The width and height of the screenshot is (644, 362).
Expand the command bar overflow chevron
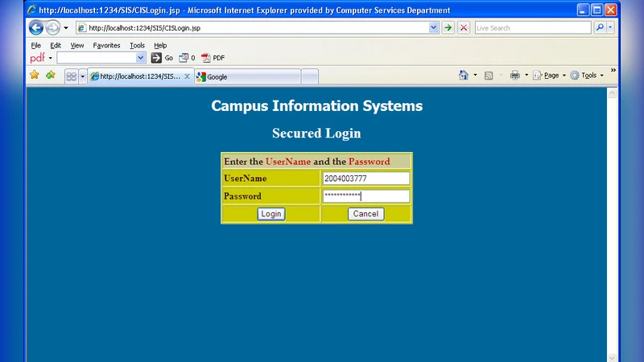(613, 71)
